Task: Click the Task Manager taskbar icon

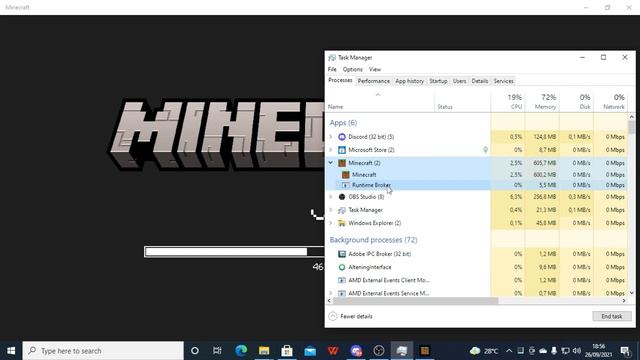Action: click(x=402, y=351)
